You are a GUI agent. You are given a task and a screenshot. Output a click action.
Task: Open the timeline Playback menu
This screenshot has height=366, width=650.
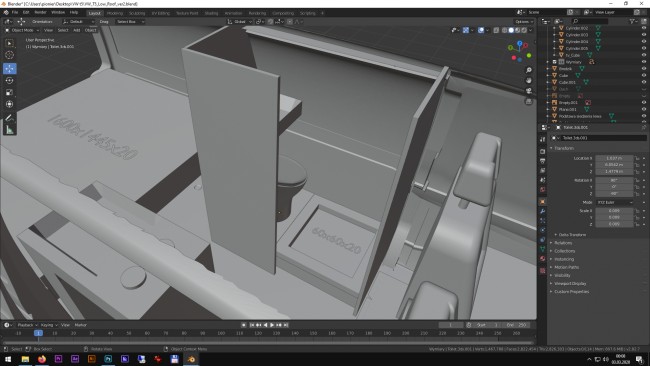(x=27, y=325)
